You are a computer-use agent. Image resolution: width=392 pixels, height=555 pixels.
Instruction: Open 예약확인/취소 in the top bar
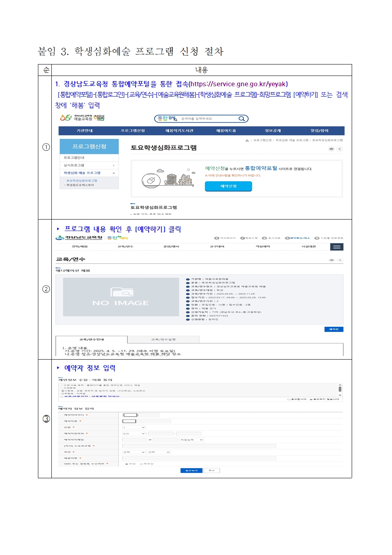click(298, 238)
